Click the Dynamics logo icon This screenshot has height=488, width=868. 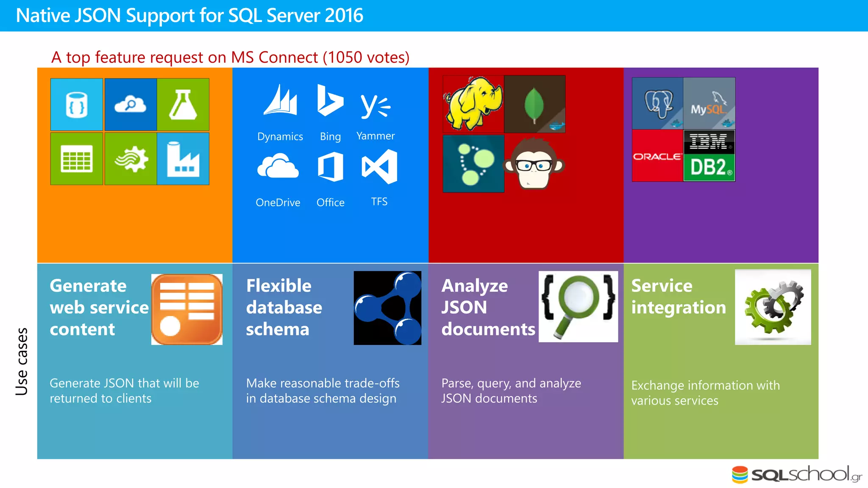pyautogui.click(x=280, y=100)
